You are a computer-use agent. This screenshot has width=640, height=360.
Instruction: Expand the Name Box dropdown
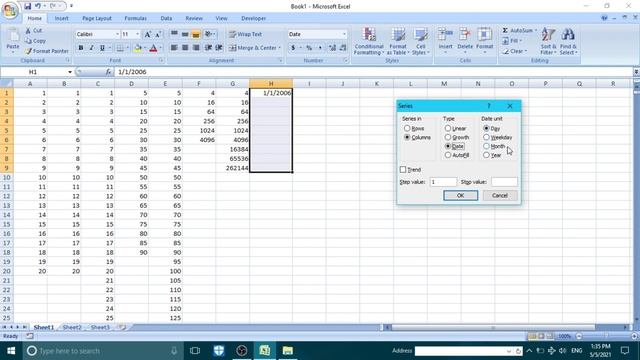pyautogui.click(x=70, y=72)
